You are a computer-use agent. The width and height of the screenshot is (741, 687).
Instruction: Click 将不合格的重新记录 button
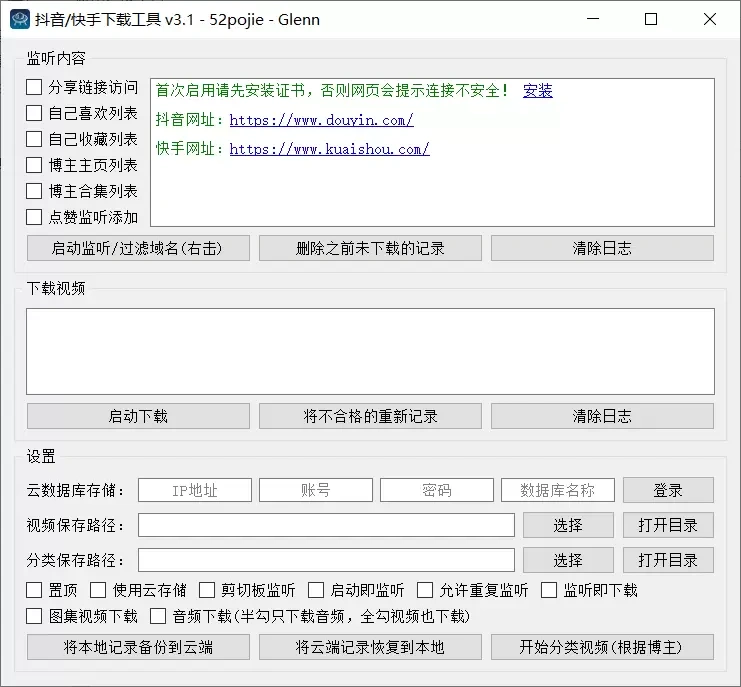coord(370,416)
